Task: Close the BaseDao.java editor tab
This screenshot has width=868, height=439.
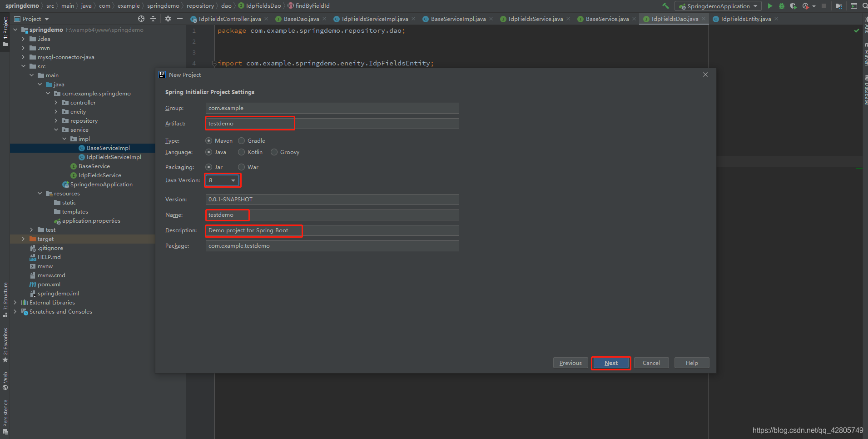Action: point(324,19)
